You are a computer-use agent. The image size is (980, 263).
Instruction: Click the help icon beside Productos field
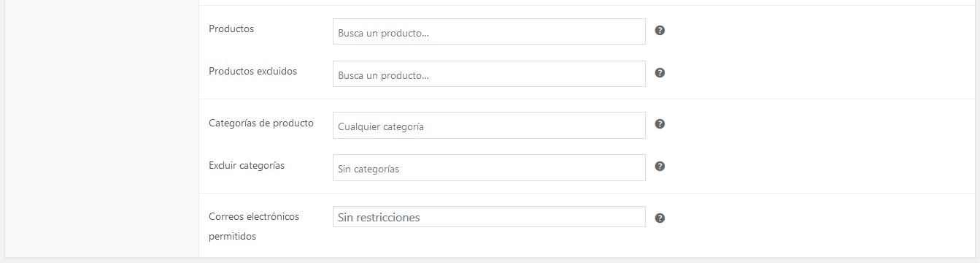660,31
